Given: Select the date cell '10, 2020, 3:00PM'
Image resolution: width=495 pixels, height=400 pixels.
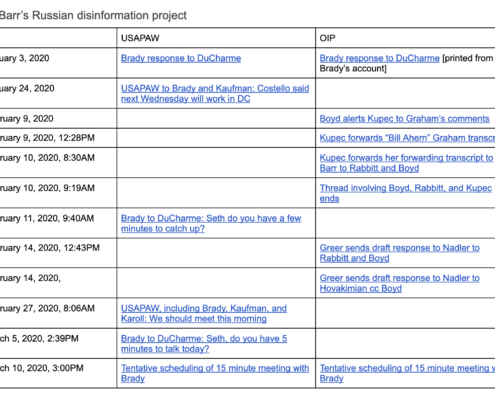Looking at the screenshot, I should coord(58,373).
